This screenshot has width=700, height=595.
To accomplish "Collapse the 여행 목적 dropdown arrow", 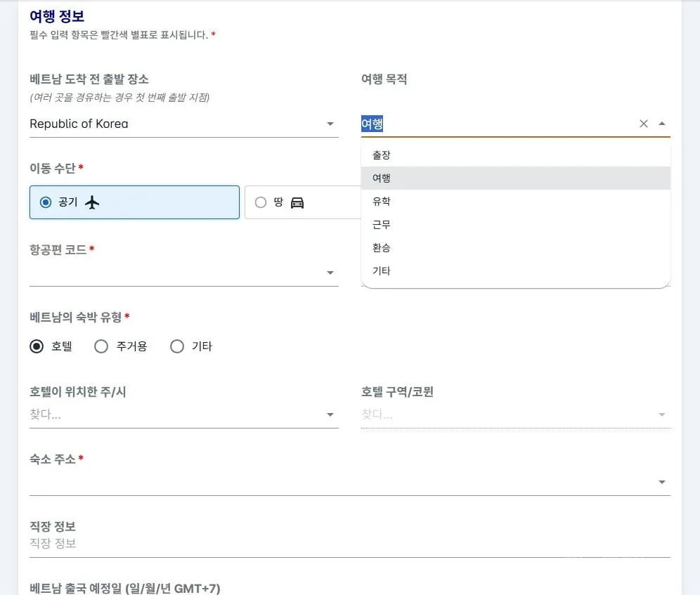I will tap(662, 124).
